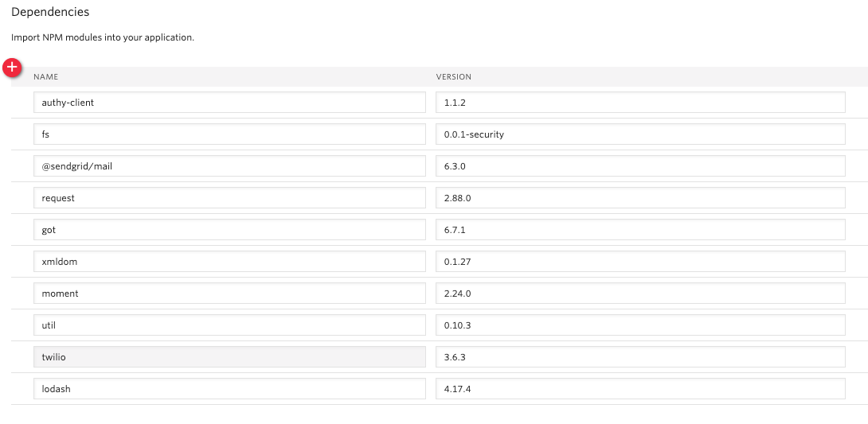Select the authy-client name field
Screen dimensions: 868x424
(229, 103)
